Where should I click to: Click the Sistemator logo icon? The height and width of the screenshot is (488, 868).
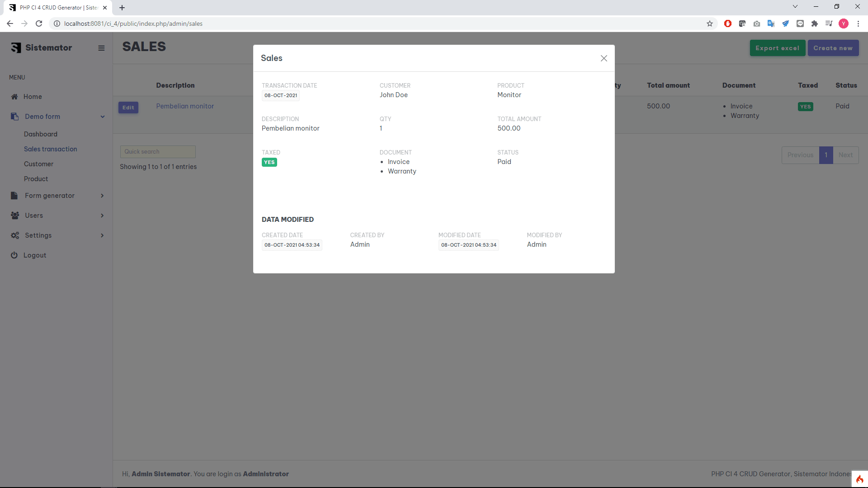pyautogui.click(x=16, y=48)
